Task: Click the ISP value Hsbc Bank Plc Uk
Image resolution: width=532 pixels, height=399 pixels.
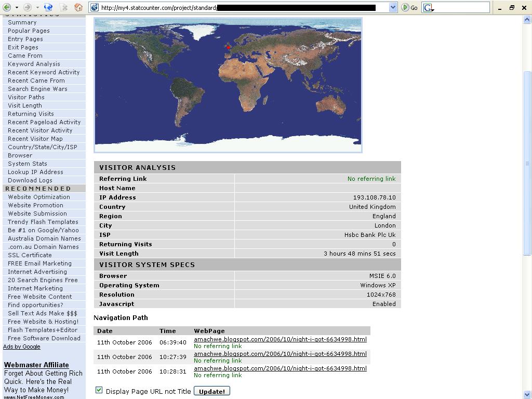Action: coord(370,235)
